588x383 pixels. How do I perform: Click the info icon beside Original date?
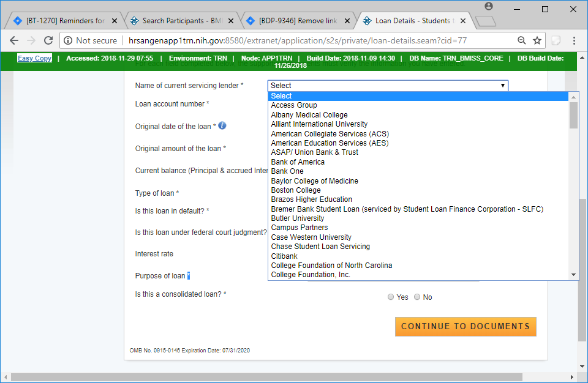(x=222, y=125)
